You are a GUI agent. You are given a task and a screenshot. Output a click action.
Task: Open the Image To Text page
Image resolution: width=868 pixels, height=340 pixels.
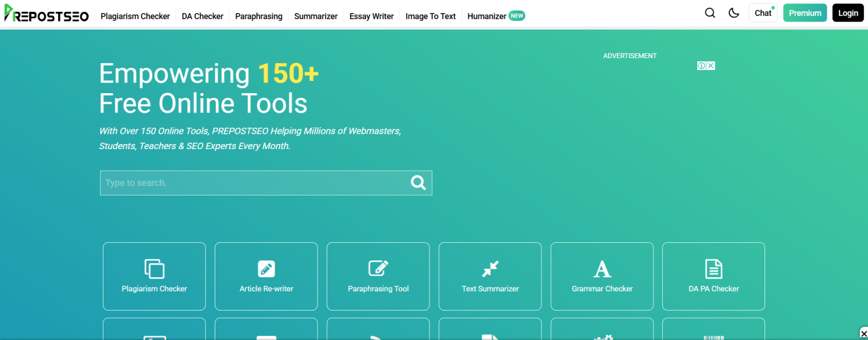click(x=430, y=16)
